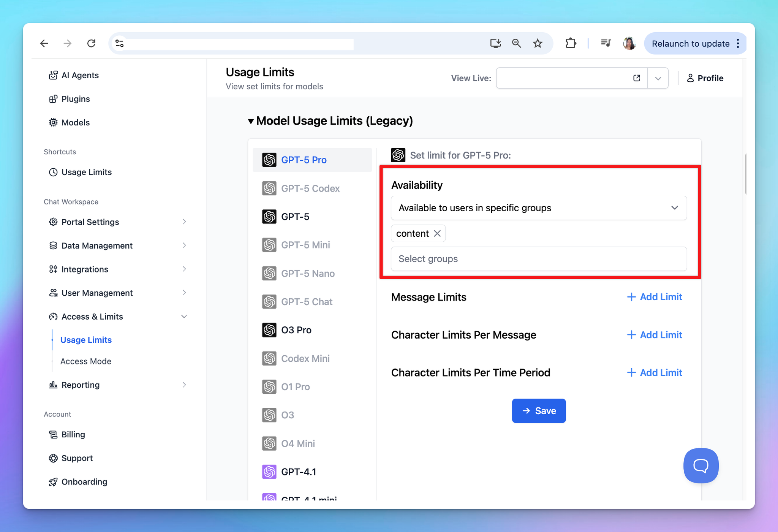778x532 pixels.
Task: Open the media control playlist icon
Action: [606, 43]
